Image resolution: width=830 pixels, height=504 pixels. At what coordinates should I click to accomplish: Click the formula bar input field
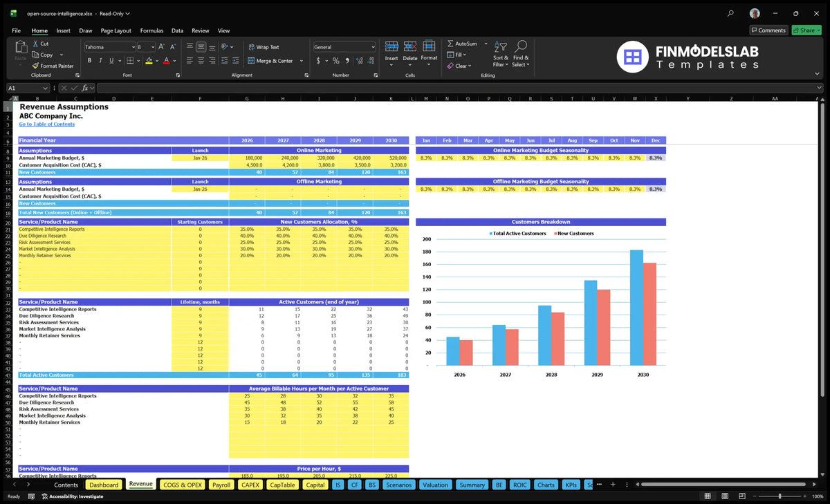pos(459,88)
